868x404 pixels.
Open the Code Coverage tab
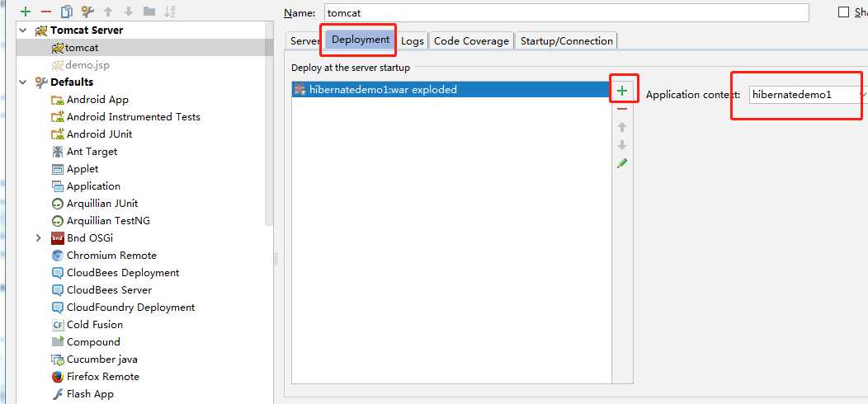click(x=471, y=41)
